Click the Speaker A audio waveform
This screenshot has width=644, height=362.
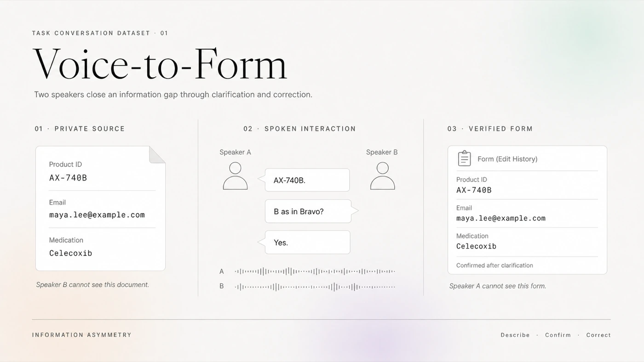coord(315,271)
